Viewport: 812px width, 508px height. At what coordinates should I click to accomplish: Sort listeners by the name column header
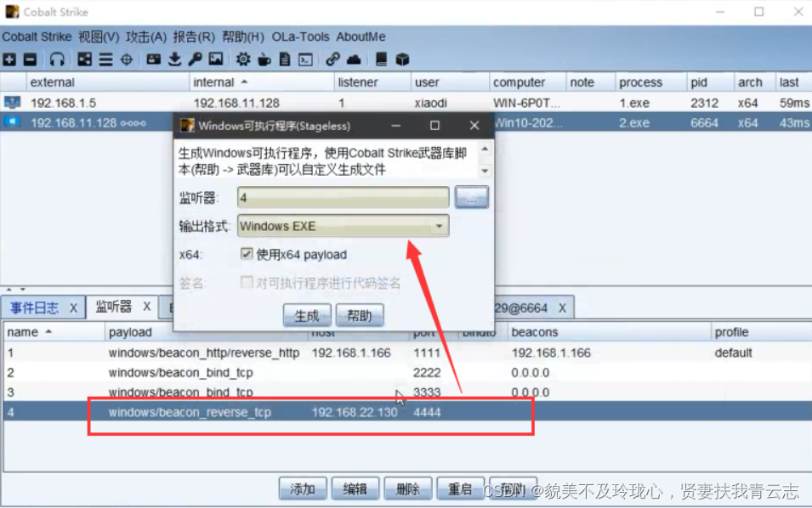tap(54, 332)
